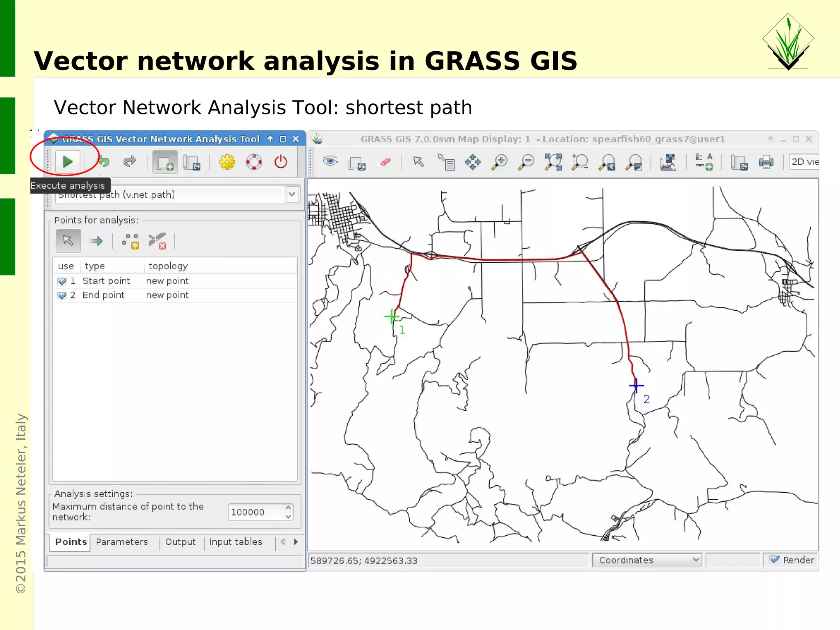The image size is (840, 630).
Task: Click the create points from layer icon
Action: point(131,241)
